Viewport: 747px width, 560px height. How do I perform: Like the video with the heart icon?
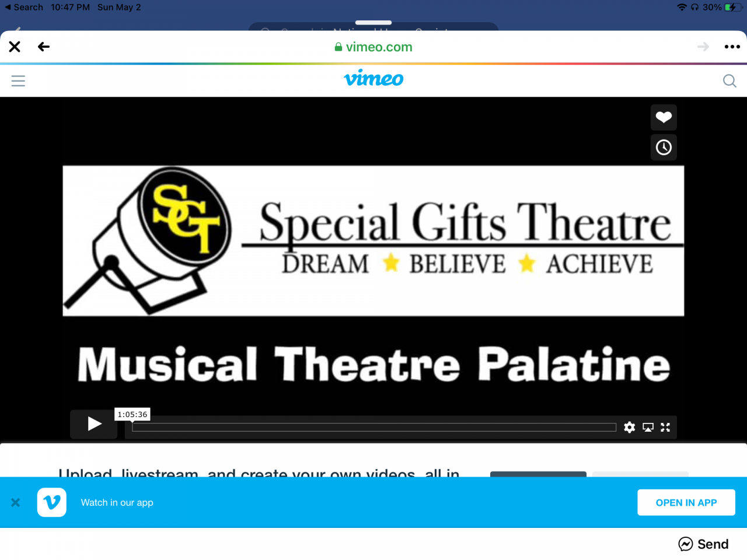664,117
